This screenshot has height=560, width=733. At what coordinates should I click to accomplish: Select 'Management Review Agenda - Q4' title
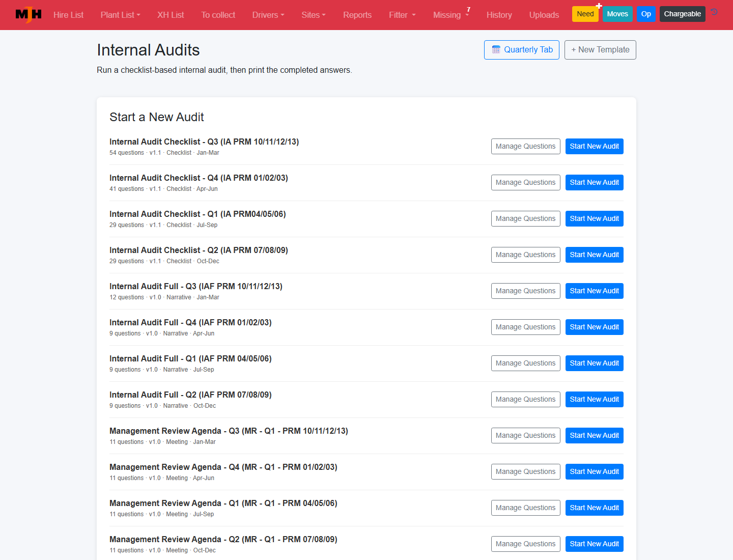point(223,467)
